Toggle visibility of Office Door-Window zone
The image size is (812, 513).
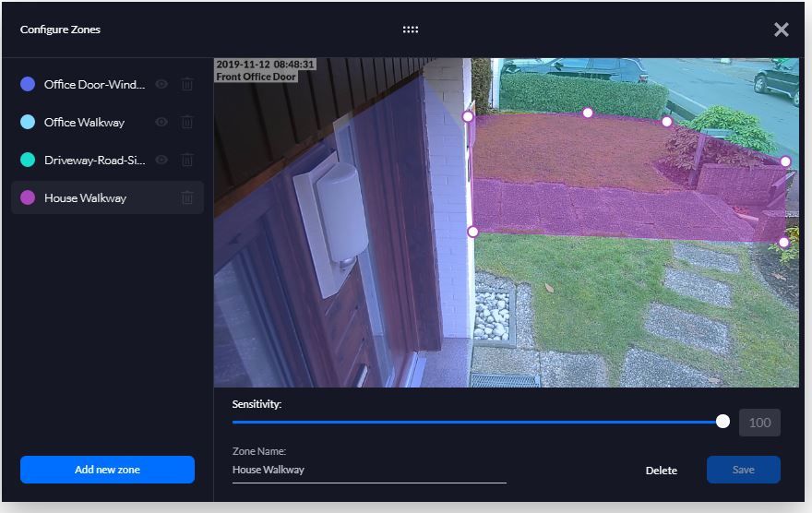tap(161, 84)
